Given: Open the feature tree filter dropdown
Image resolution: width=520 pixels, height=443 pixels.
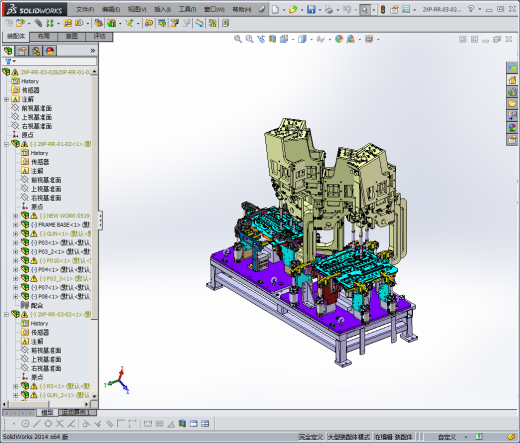Looking at the screenshot, I should point(10,61).
